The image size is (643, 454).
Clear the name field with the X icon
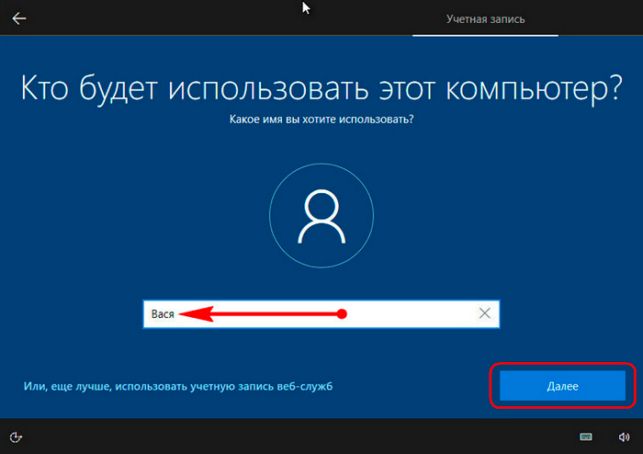[x=484, y=313]
